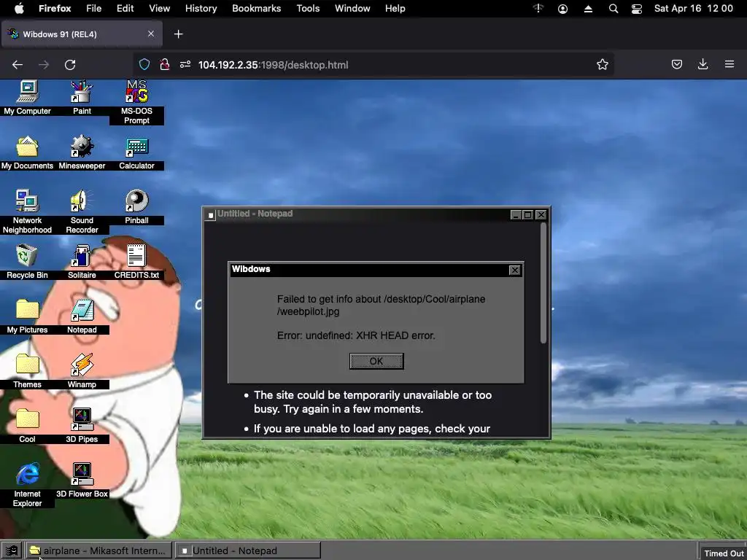Viewport: 747px width, 560px height.
Task: Open the View menu
Action: click(x=159, y=9)
